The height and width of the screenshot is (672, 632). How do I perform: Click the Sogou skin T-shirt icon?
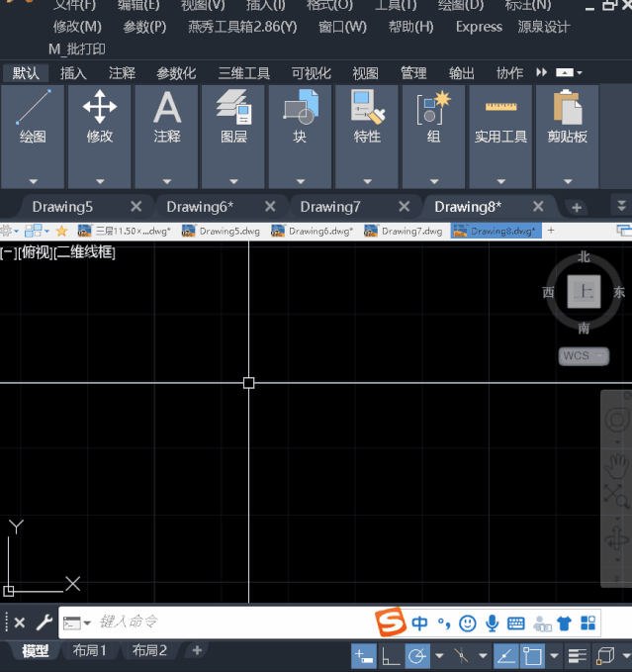point(564,624)
